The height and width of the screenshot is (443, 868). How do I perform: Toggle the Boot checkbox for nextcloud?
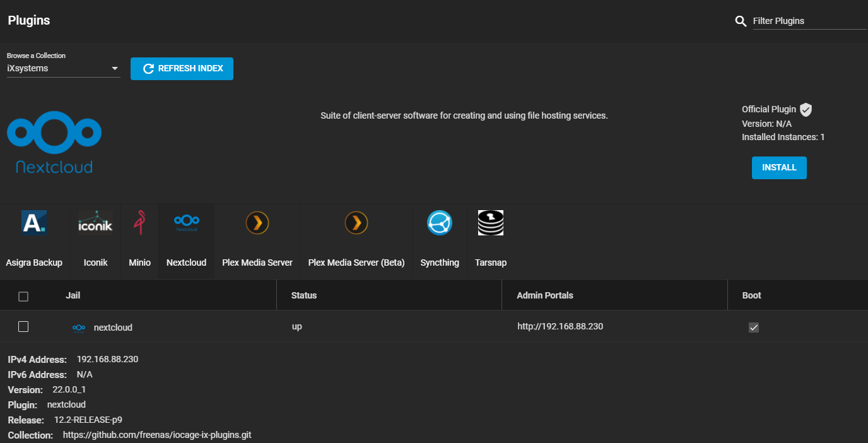point(753,327)
